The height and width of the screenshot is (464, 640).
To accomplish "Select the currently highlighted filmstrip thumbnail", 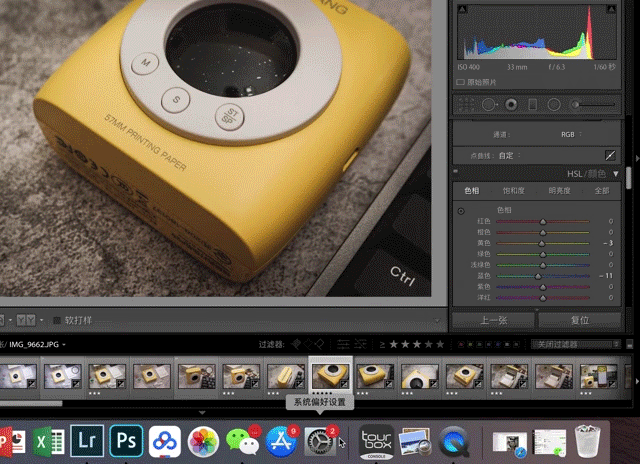I will point(331,376).
